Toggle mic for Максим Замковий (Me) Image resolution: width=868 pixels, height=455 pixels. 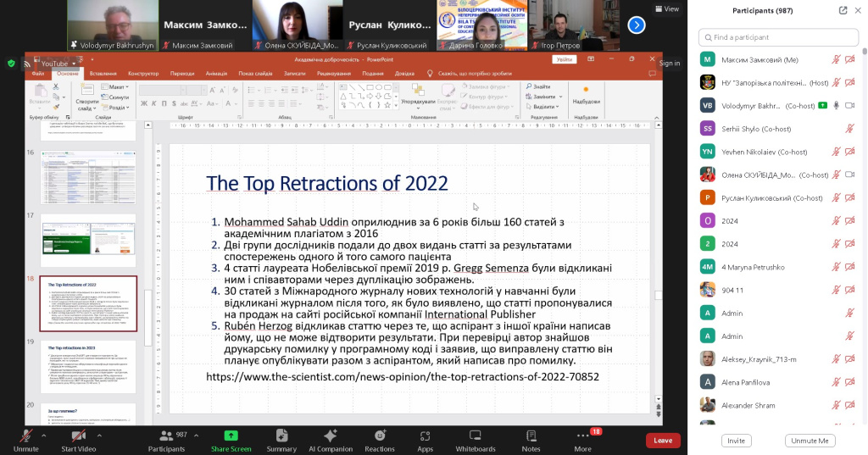pyautogui.click(x=836, y=60)
